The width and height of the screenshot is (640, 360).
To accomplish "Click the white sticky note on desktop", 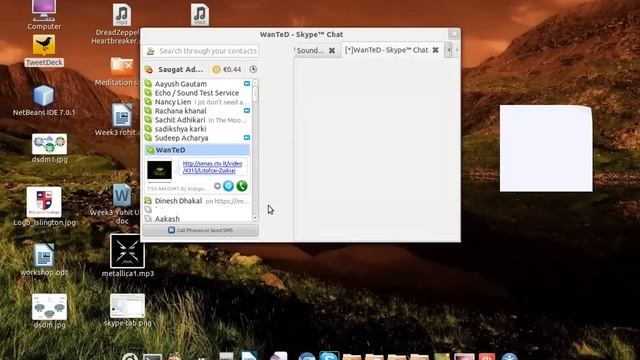I will 546,149.
